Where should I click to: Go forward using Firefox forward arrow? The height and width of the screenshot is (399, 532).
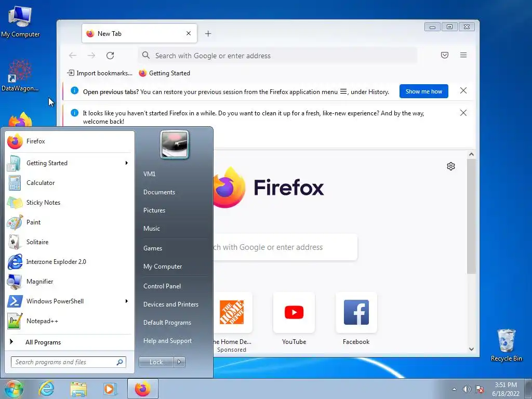91,55
